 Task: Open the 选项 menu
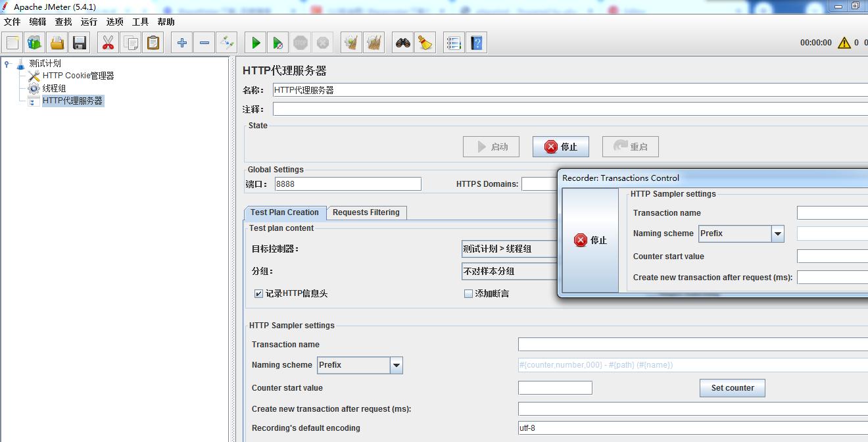(x=114, y=22)
